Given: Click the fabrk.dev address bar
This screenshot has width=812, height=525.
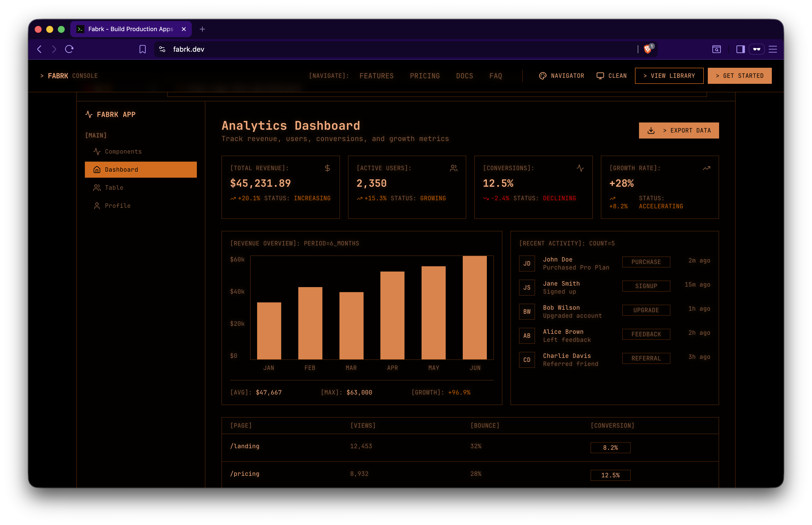Looking at the screenshot, I should (x=188, y=49).
